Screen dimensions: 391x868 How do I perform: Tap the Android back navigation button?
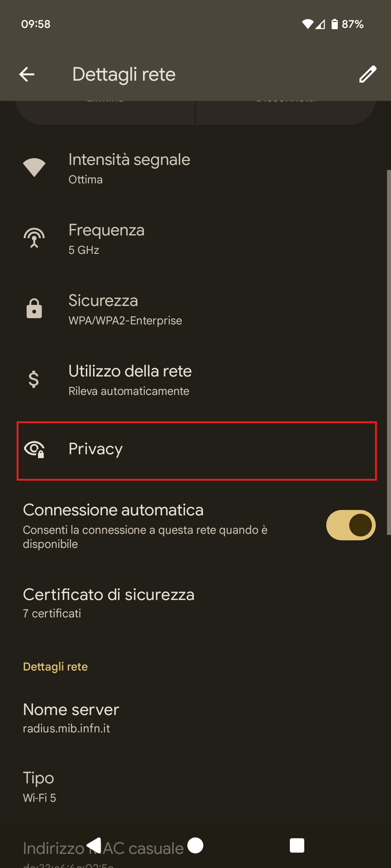pos(94,845)
